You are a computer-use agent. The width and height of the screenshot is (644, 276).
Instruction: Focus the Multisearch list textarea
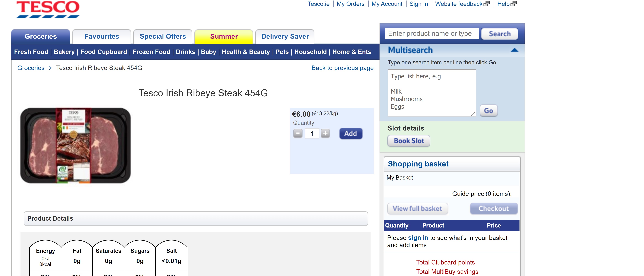tap(432, 93)
